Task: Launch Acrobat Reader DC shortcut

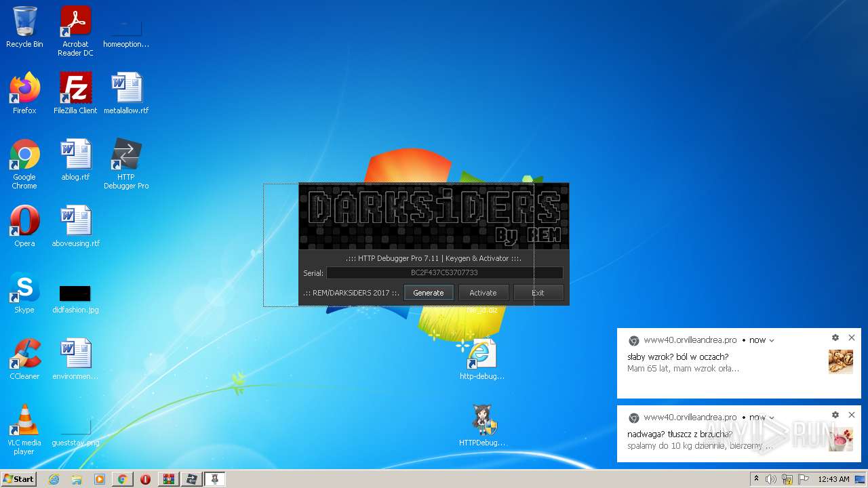Action: (75, 31)
